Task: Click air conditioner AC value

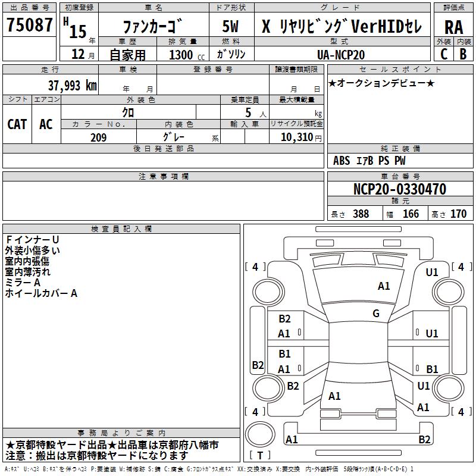Action: [46, 124]
